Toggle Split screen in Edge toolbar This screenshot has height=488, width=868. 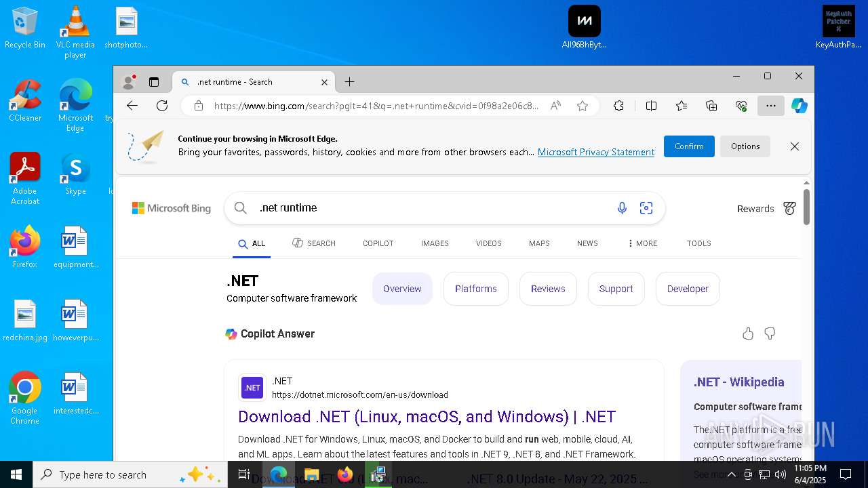click(651, 106)
